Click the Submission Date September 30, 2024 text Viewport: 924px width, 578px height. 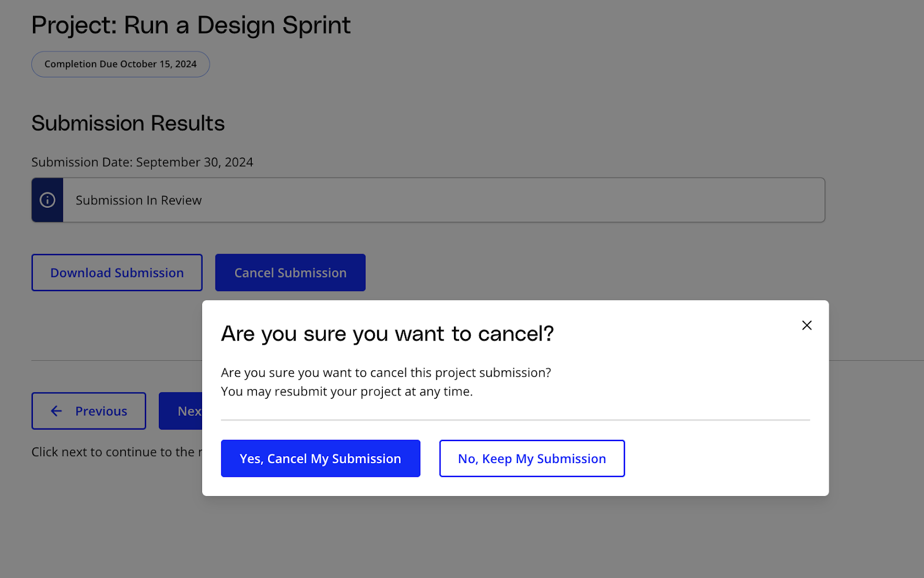coord(142,162)
